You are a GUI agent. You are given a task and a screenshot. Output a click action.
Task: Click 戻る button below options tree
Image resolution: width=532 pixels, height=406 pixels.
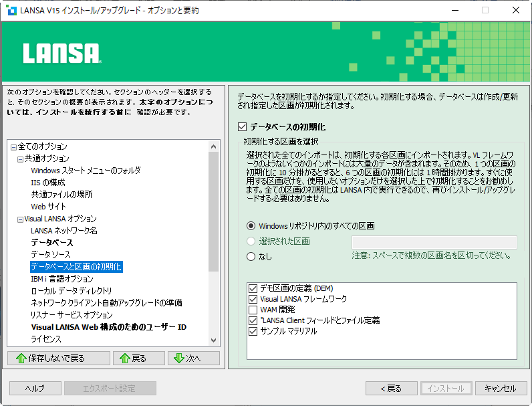139,358
